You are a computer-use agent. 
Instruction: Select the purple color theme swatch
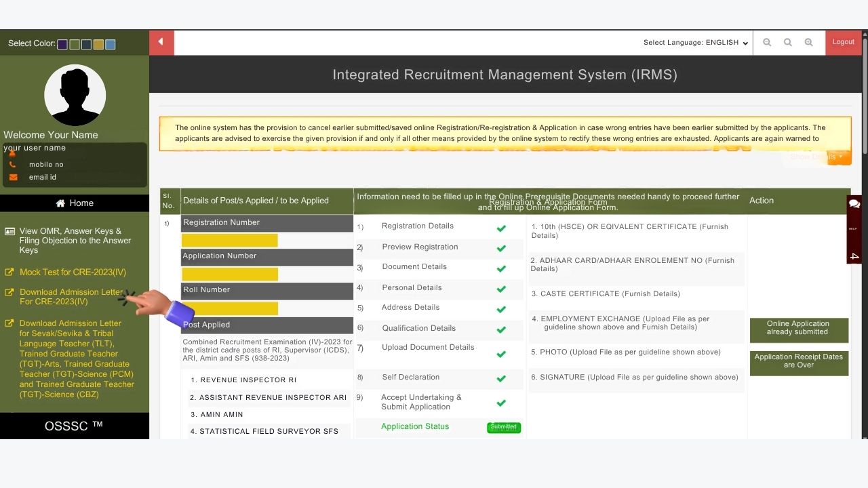[62, 44]
